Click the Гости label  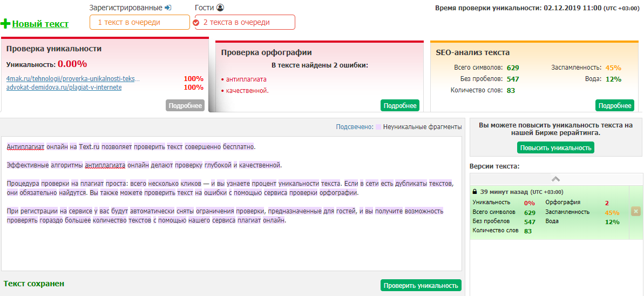205,8
